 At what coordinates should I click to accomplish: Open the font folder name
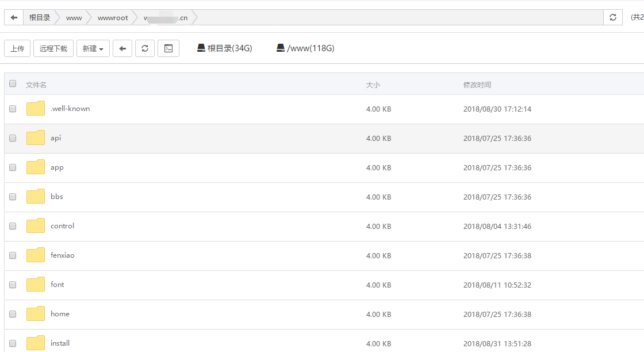click(57, 284)
